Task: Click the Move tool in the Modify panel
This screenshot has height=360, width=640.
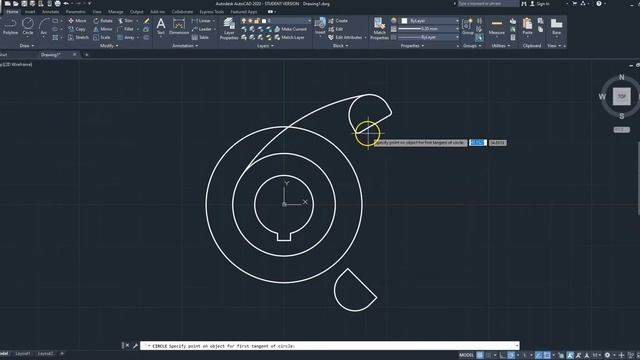Action: [77, 21]
